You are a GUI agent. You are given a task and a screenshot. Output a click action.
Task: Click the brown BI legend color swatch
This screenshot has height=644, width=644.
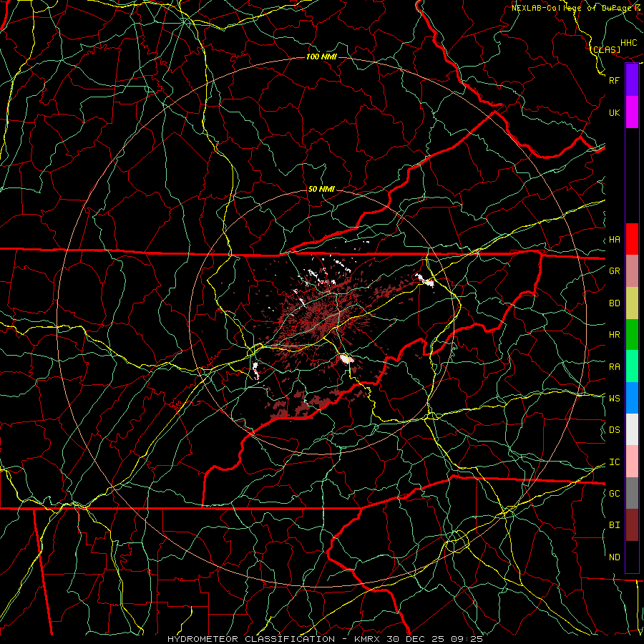coord(632,525)
